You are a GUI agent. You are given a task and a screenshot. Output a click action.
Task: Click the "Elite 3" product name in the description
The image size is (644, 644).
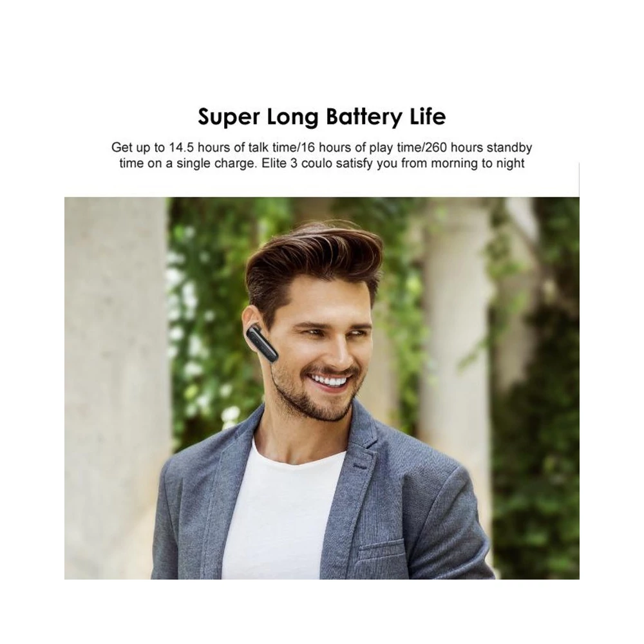[279, 164]
